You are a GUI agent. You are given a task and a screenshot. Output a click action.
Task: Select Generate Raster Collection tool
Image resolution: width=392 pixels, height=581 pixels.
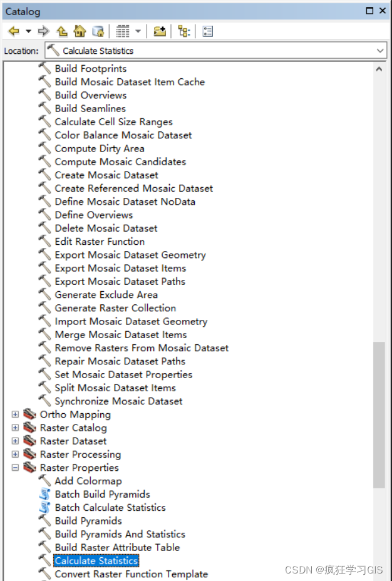point(115,308)
